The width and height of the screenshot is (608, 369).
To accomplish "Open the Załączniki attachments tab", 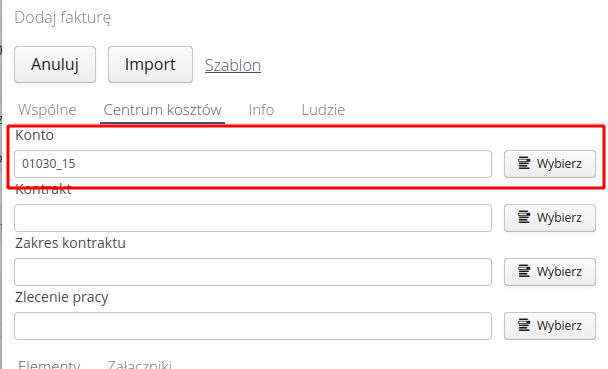I will coord(140,364).
